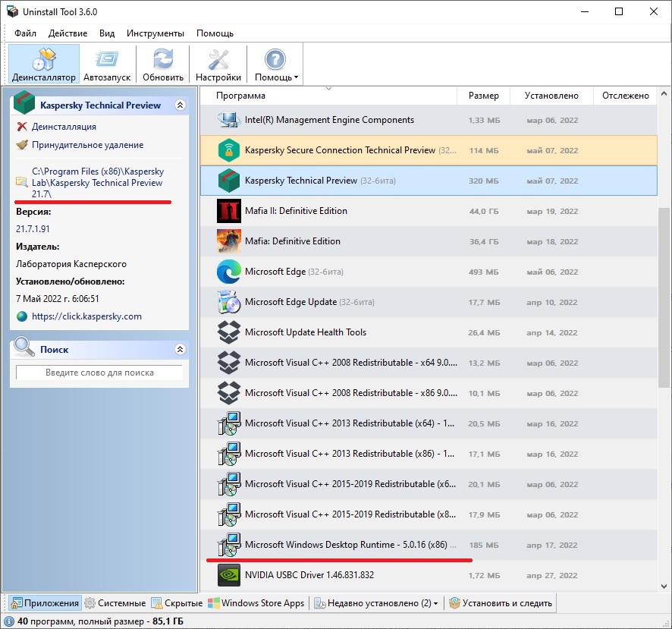Select Visual C++ 2015-2019 (x8...) icon
The height and width of the screenshot is (629, 672).
pyautogui.click(x=229, y=514)
